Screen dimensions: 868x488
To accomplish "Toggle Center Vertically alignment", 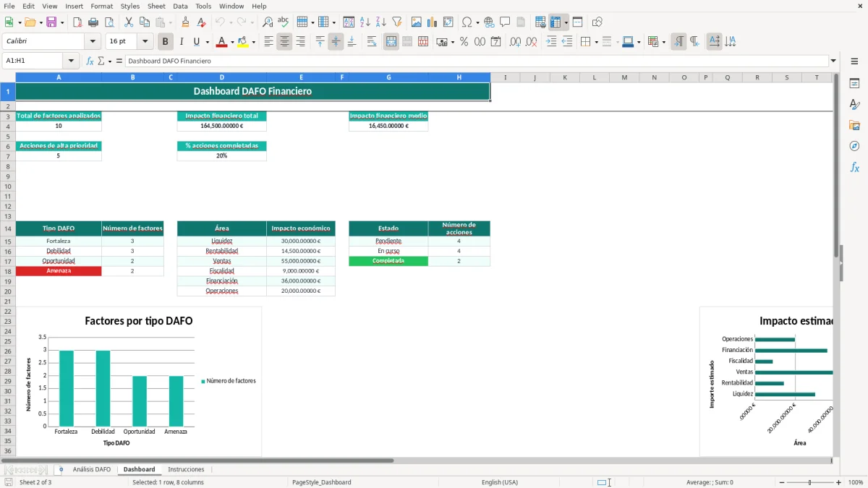I will click(336, 42).
